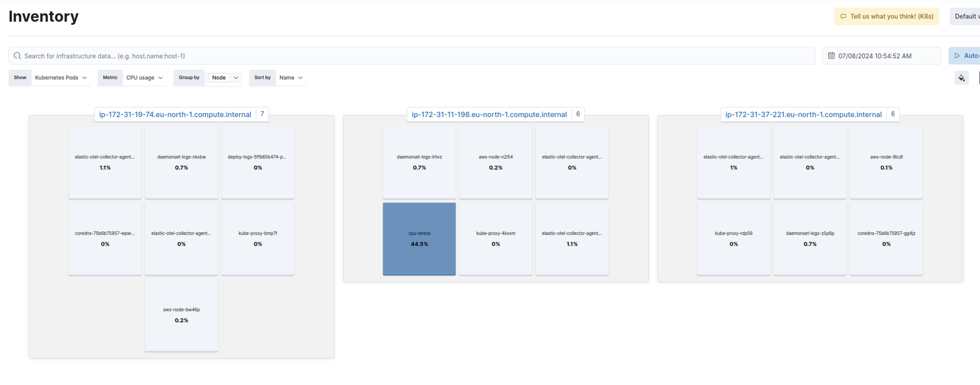Select the deploy-logs-5ffb65b474 pod tile

(258, 162)
